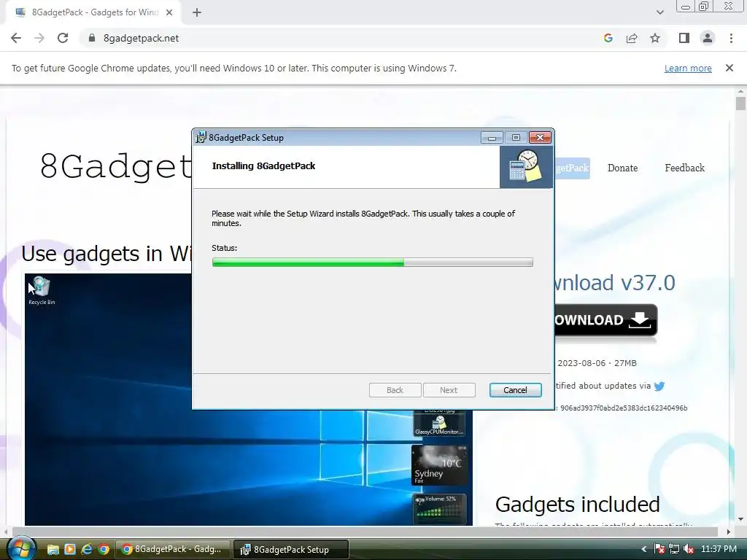Click the setup dialog title icon
747x560 pixels.
coord(201,138)
